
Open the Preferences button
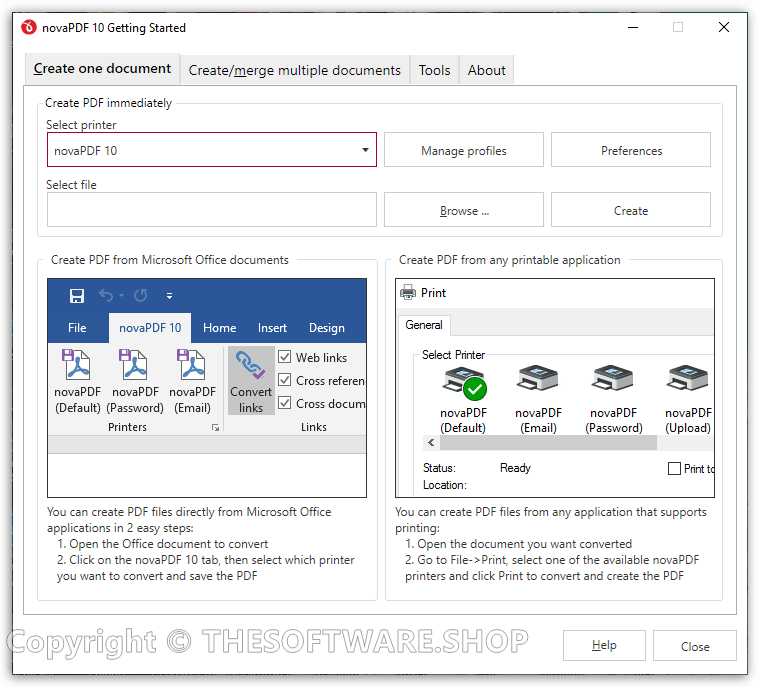[x=631, y=150]
